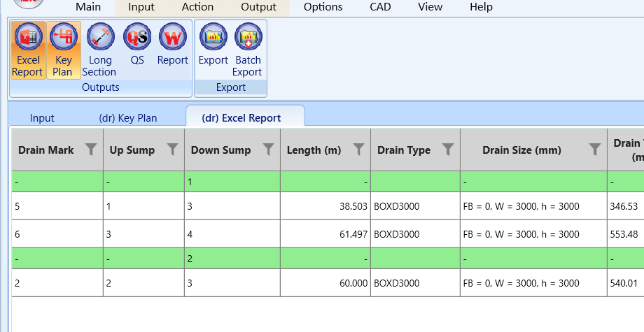
Task: Select length cell 38.503
Action: point(325,205)
